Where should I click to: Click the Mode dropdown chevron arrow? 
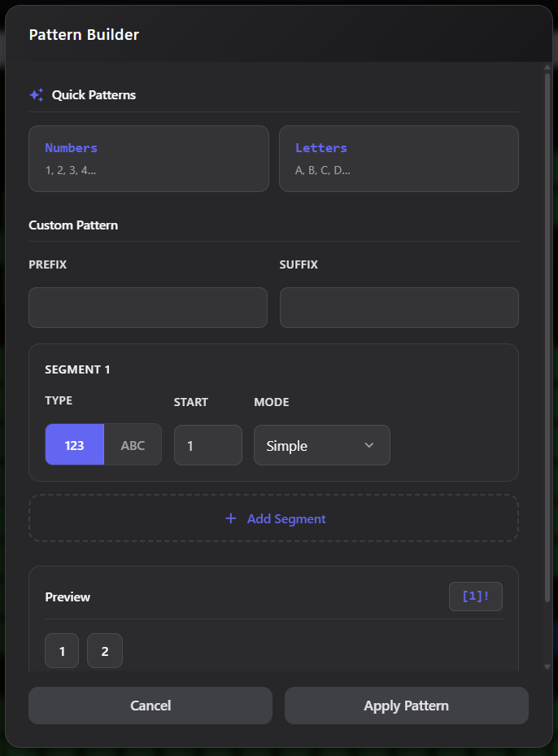tap(369, 445)
